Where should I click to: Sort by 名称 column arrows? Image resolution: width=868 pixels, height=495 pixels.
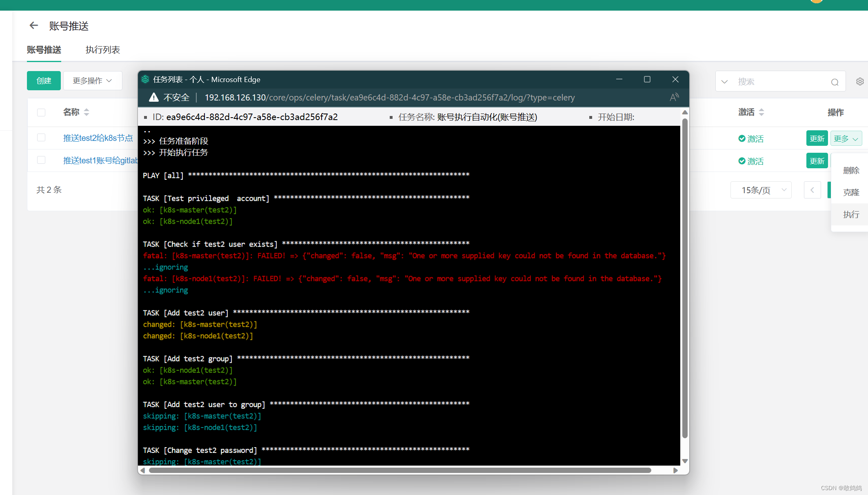coord(87,112)
